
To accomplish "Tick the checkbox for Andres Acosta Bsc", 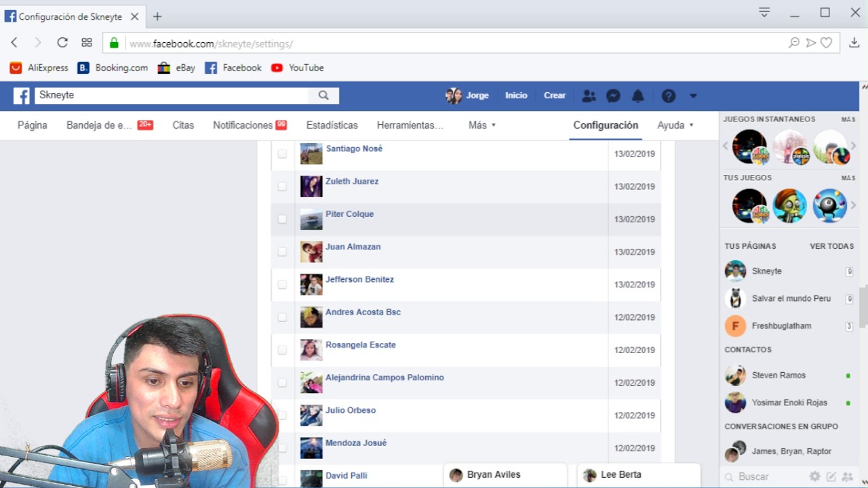I will [x=282, y=317].
